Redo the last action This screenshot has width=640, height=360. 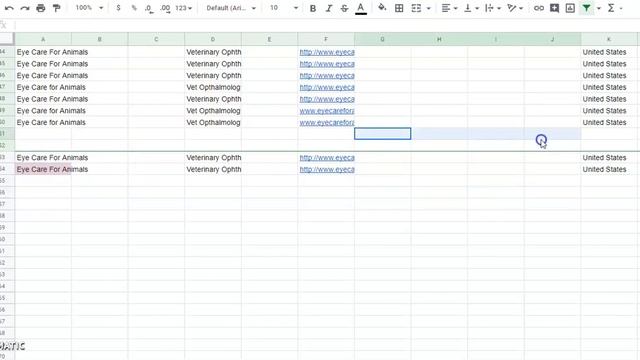[x=24, y=8]
